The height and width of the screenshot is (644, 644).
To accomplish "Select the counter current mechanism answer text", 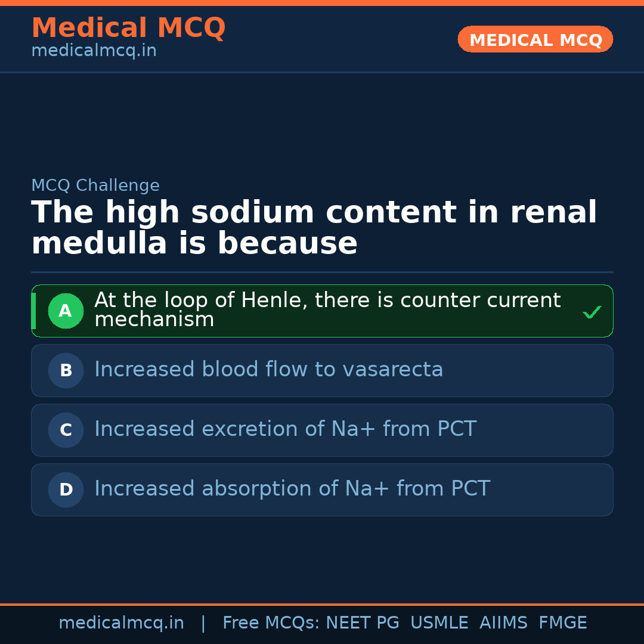I will (327, 310).
